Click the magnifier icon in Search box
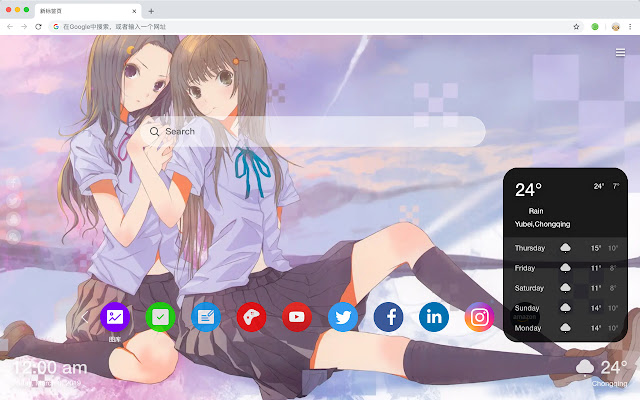 click(154, 131)
